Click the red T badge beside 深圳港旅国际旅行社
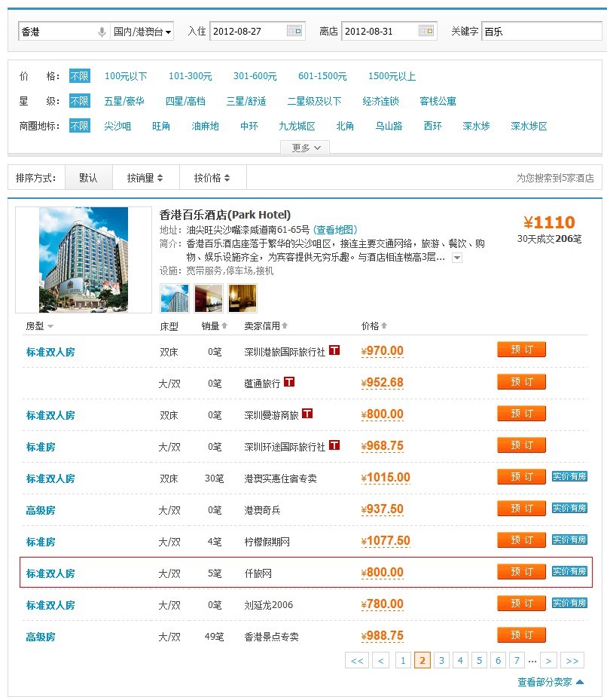 coord(334,350)
